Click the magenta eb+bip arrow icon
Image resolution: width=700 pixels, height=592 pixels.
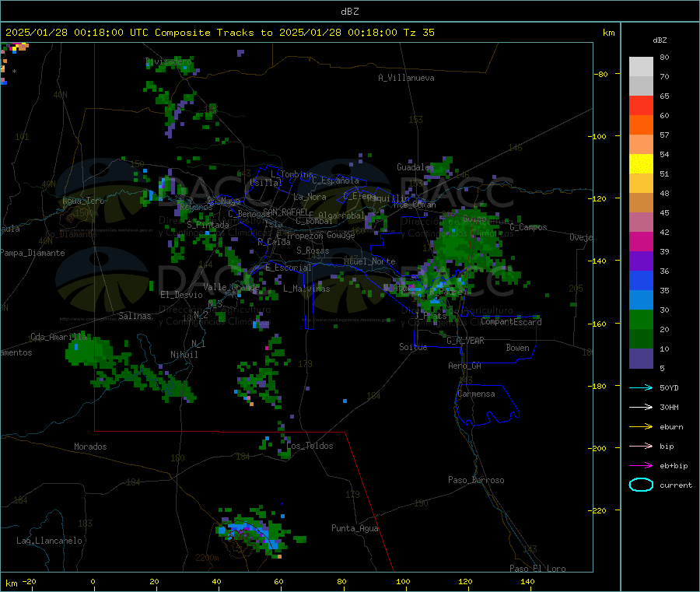pos(641,466)
